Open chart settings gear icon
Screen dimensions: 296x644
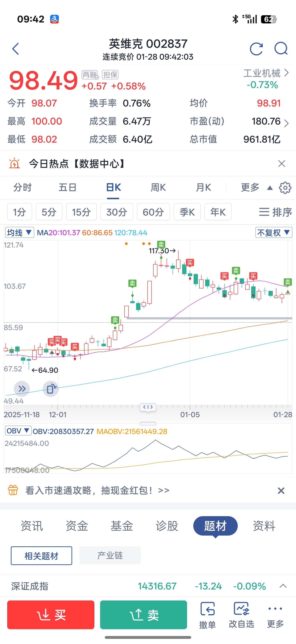[285, 188]
